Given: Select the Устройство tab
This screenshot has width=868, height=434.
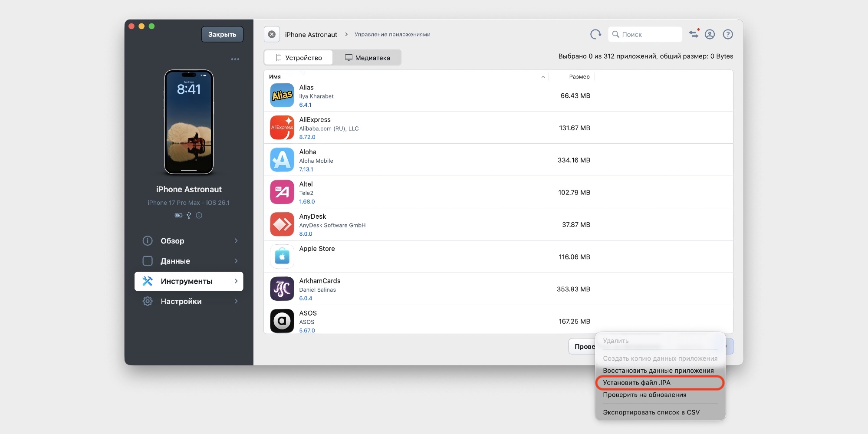Looking at the screenshot, I should tap(299, 58).
